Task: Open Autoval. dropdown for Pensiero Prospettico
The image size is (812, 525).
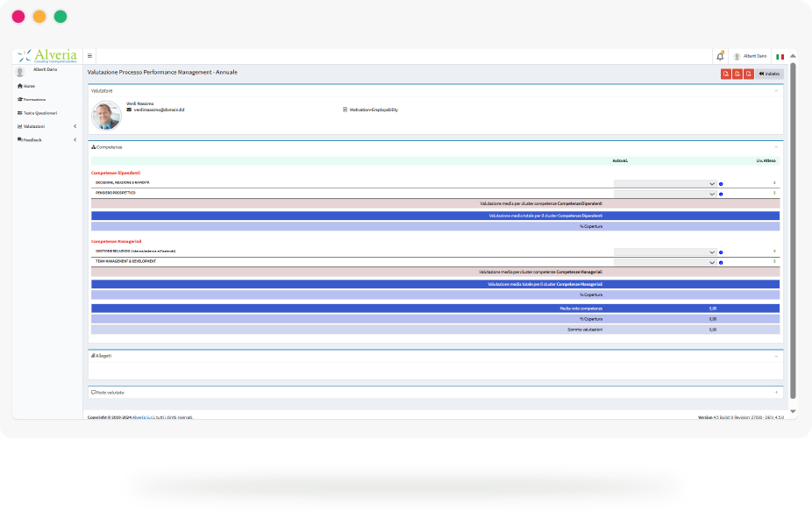Action: (665, 195)
